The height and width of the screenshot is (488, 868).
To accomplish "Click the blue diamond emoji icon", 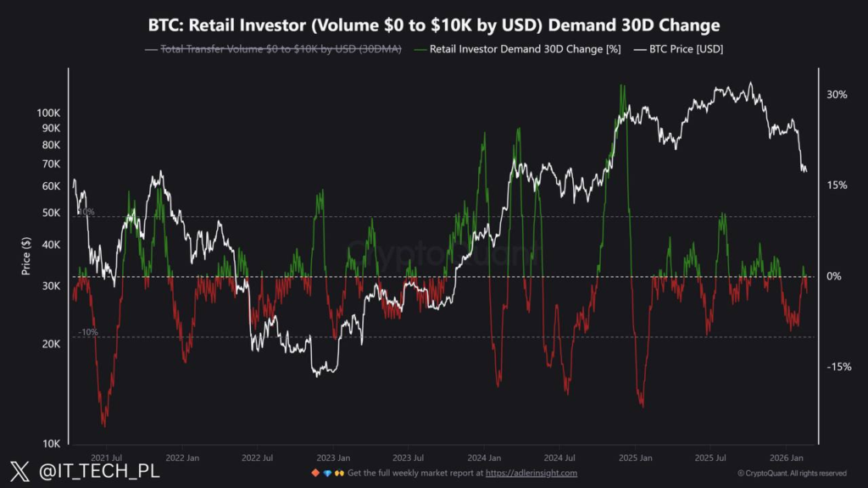I will 326,473.
